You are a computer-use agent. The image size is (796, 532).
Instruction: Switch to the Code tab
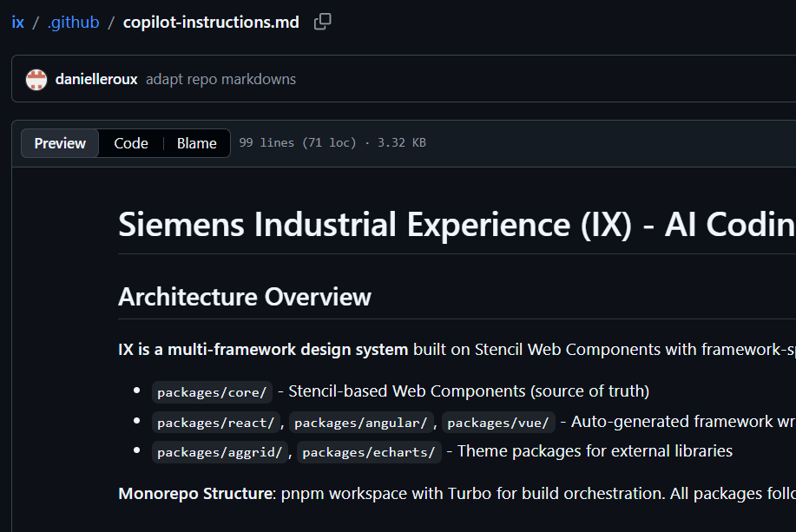130,142
